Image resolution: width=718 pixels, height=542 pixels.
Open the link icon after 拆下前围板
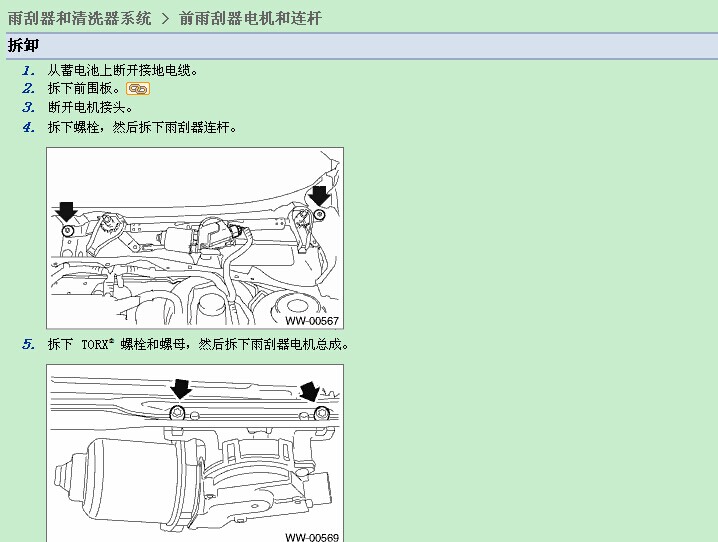138,88
